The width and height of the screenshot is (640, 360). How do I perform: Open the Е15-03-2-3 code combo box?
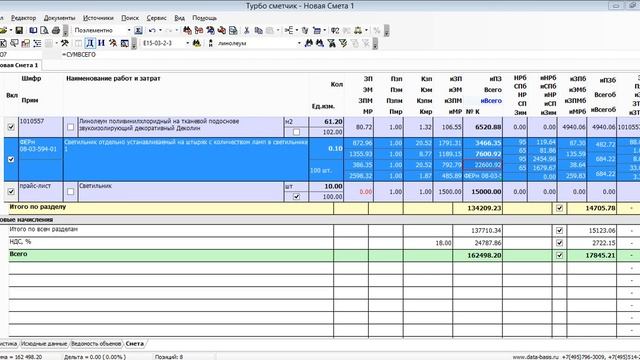(187, 43)
